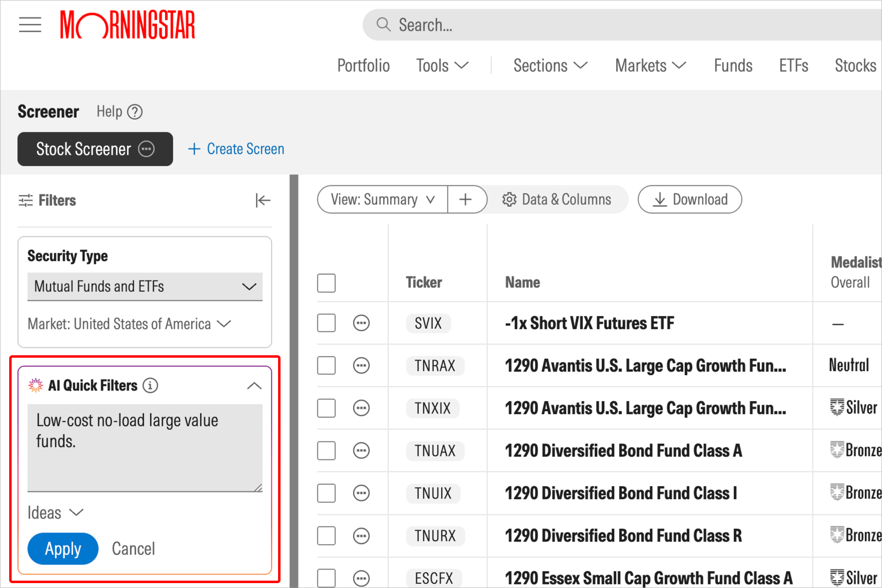This screenshot has height=588, width=882.
Task: Check the TNUAX row checkbox
Action: 326,451
